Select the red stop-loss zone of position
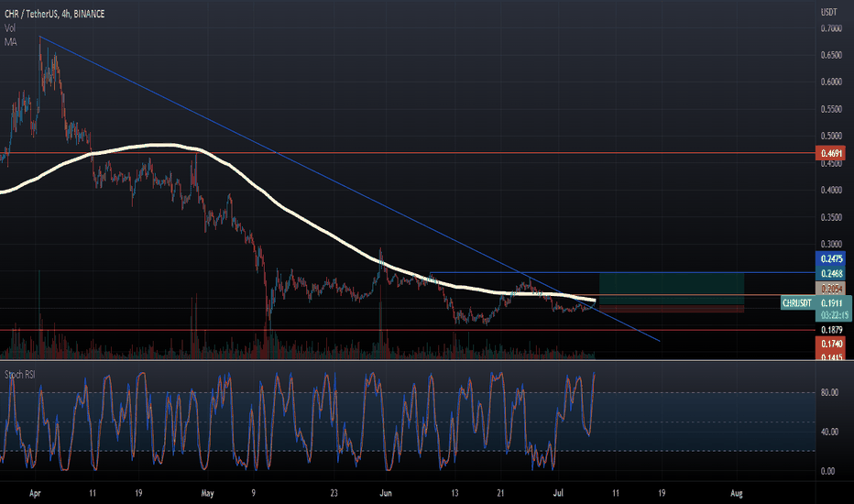 pos(672,309)
